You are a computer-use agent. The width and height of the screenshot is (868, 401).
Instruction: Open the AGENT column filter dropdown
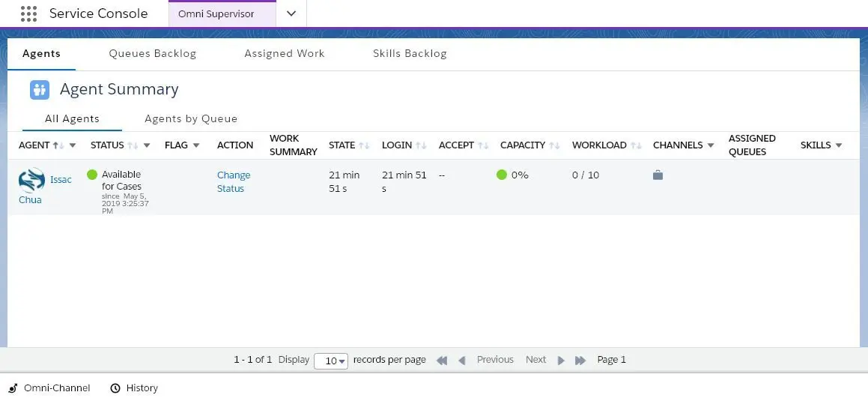[x=73, y=145]
